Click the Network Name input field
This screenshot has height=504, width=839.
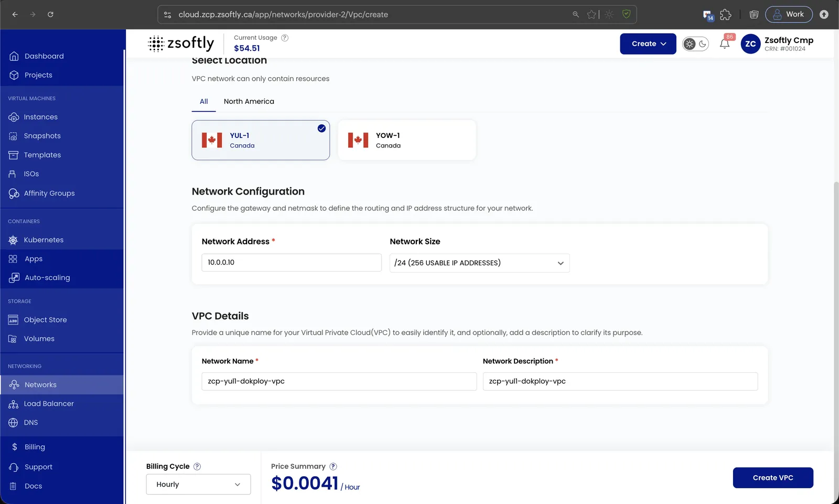339,381
